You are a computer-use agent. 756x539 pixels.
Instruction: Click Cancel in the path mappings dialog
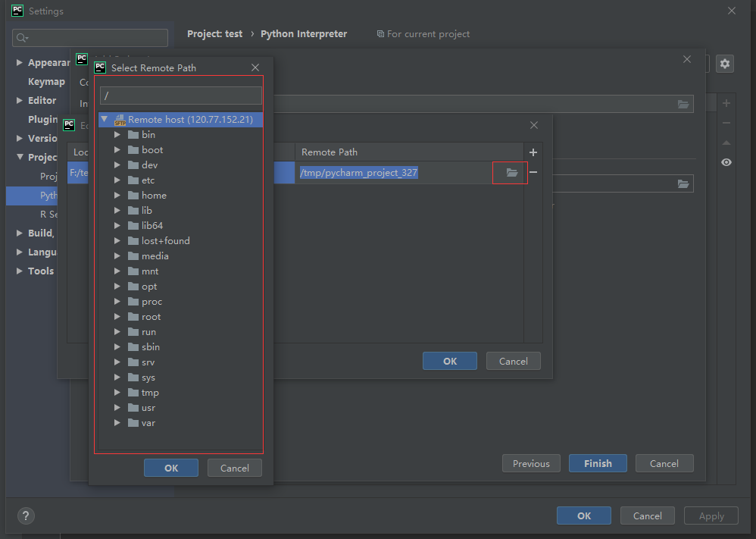pos(513,361)
